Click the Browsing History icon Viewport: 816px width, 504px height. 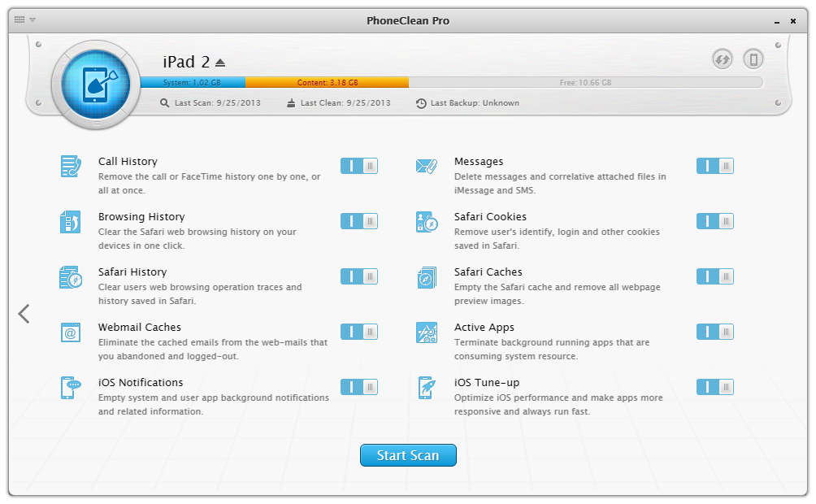[71, 222]
